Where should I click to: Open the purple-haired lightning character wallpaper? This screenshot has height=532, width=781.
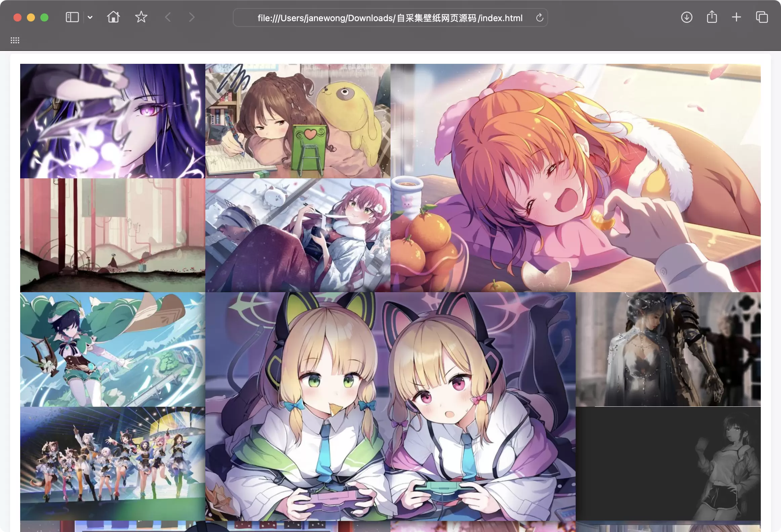tap(113, 121)
